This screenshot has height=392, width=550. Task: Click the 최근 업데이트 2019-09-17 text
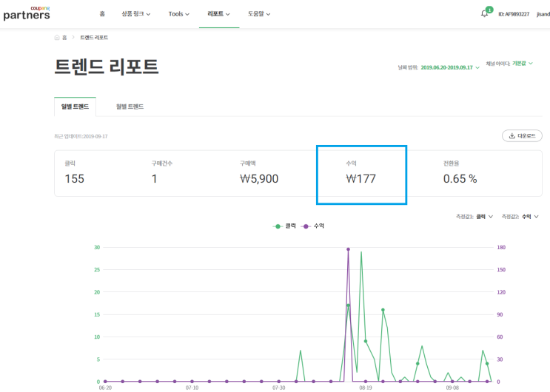coord(81,136)
